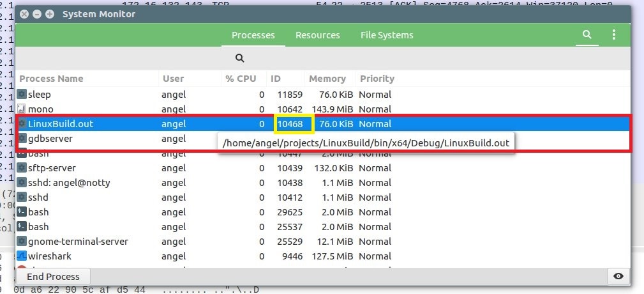644x294 pixels.
Task: Sort processes by Memory column header
Action: 327,79
